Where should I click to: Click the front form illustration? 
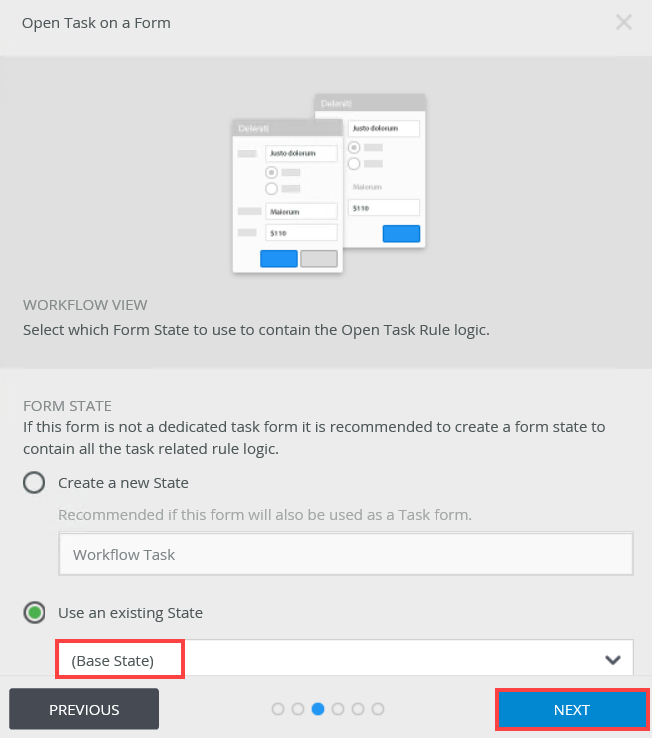pyautogui.click(x=287, y=196)
